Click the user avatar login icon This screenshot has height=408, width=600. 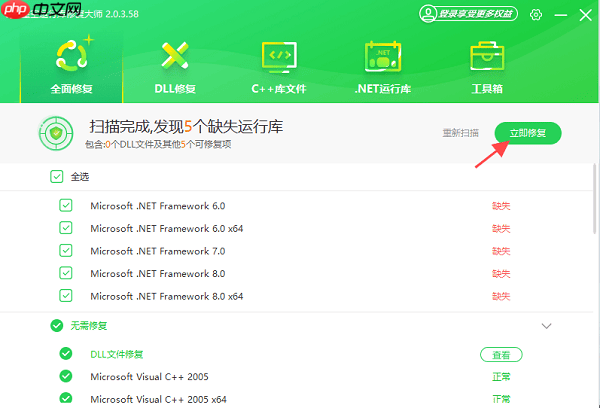click(427, 14)
